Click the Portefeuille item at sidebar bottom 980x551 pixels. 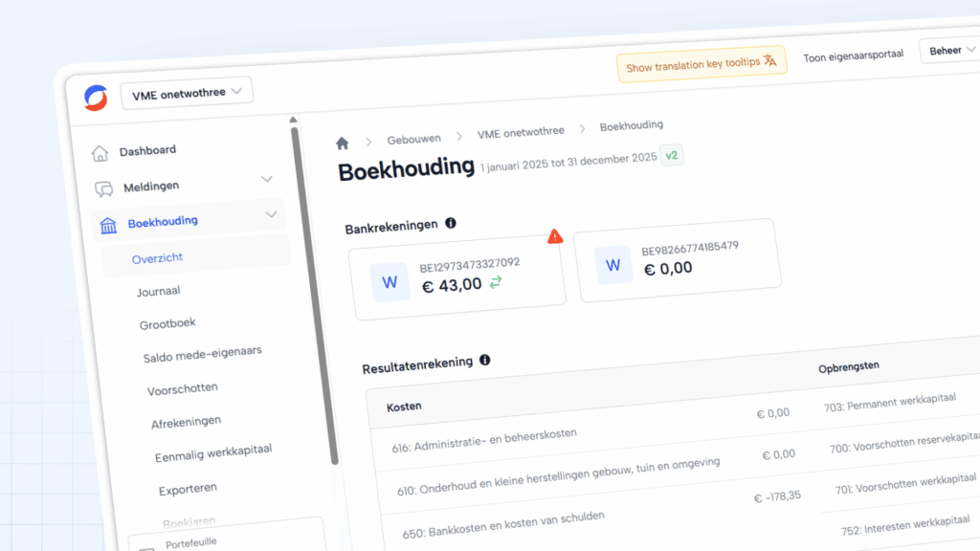[191, 543]
